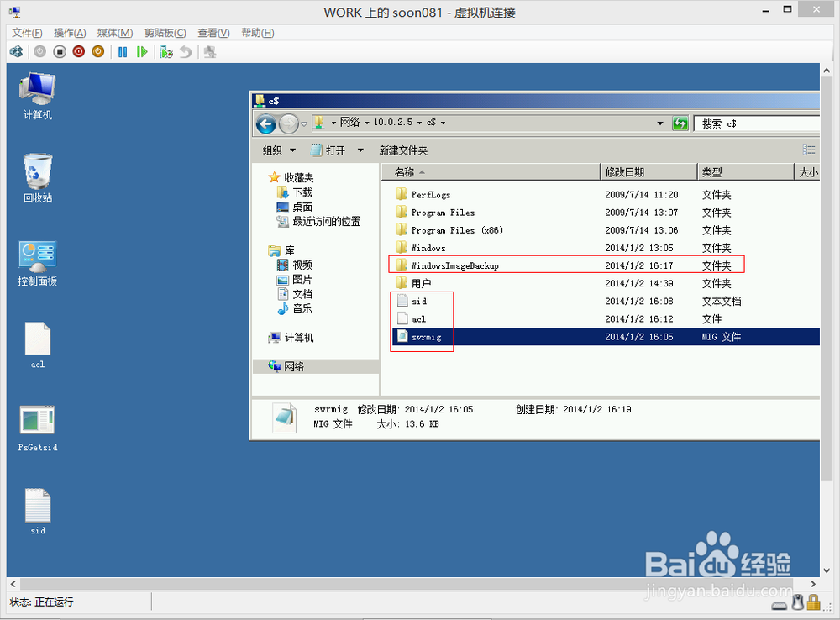The image size is (840, 620).
Task: Click the vertical scrollbar down arrow
Action: [826, 570]
